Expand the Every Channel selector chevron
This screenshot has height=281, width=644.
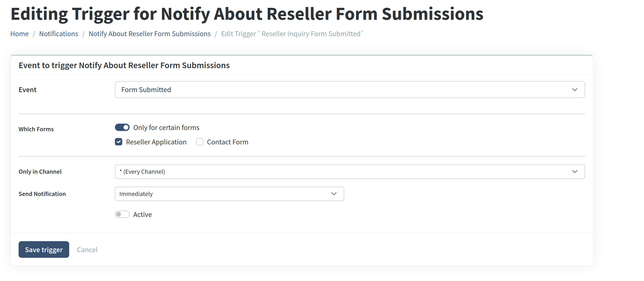pos(575,172)
